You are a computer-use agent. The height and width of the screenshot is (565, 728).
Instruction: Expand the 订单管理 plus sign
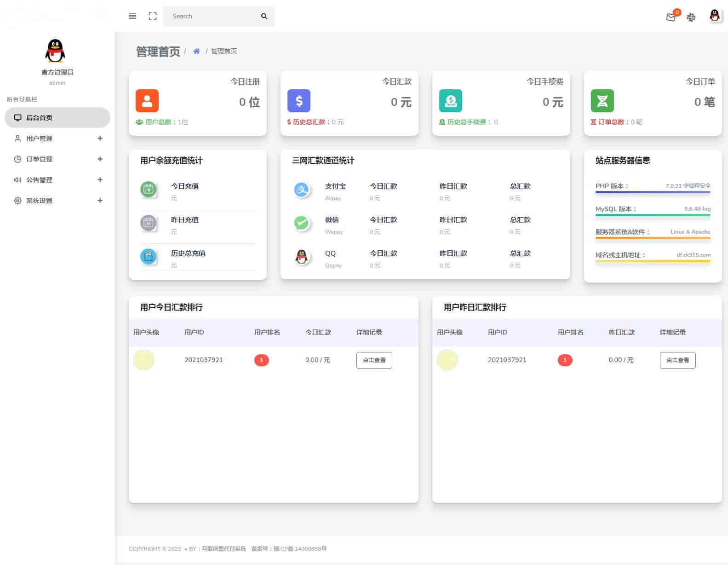100,159
